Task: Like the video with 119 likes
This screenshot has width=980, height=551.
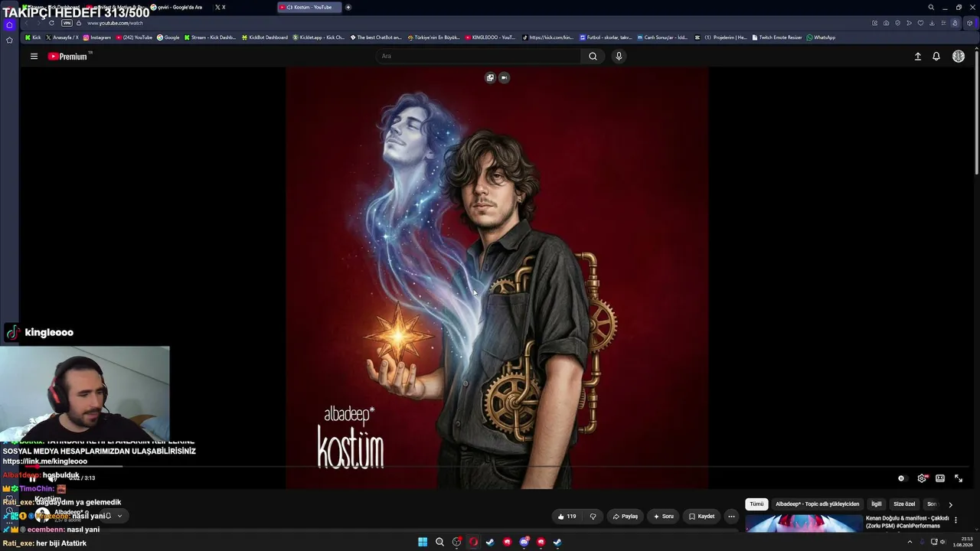Action: (x=567, y=517)
